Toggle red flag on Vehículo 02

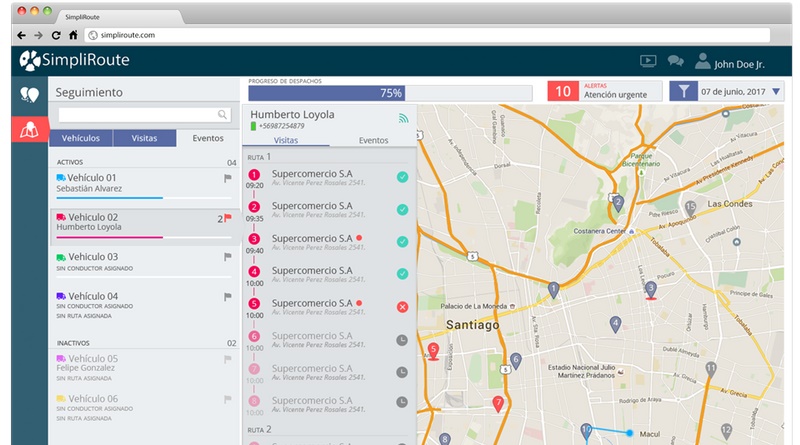228,218
